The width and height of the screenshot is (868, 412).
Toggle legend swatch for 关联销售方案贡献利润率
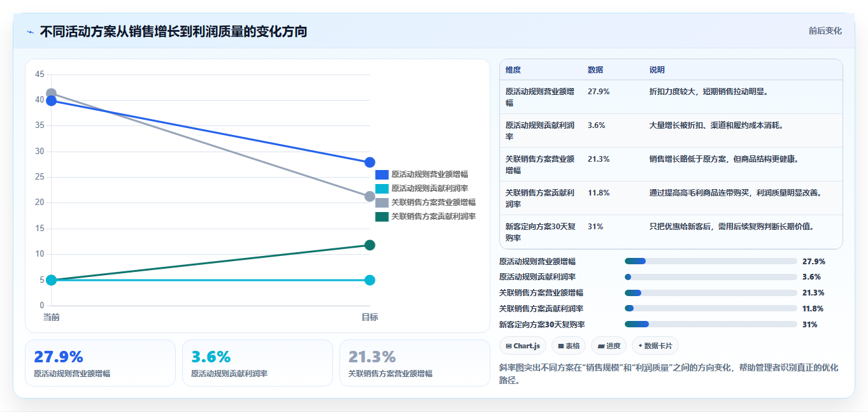tap(381, 217)
